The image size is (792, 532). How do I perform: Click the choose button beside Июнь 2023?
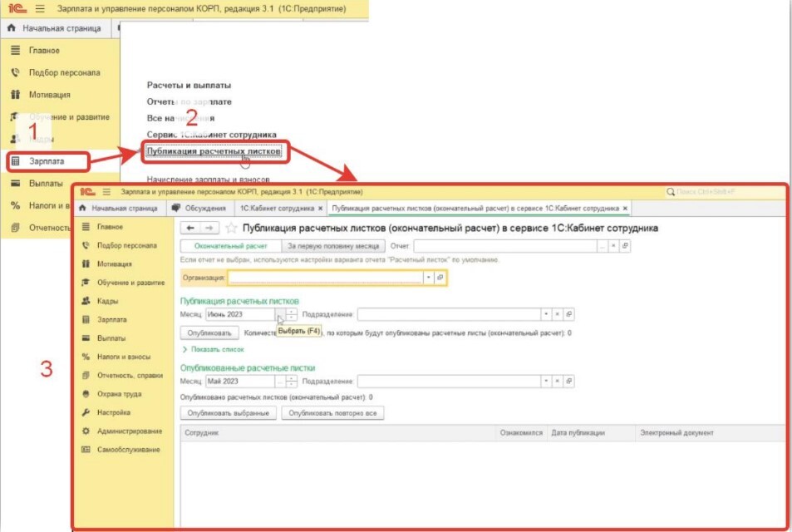coord(280,314)
